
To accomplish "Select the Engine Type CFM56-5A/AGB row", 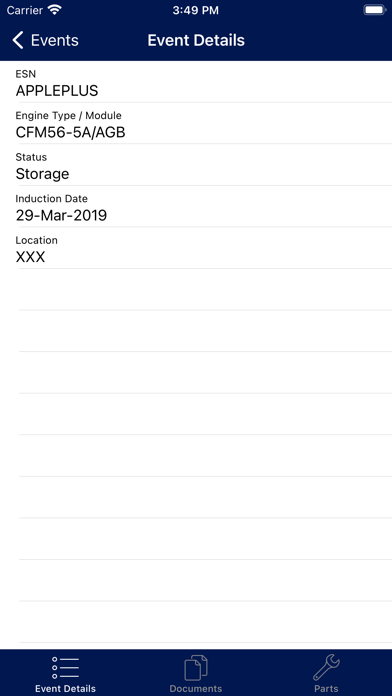I will point(196,123).
